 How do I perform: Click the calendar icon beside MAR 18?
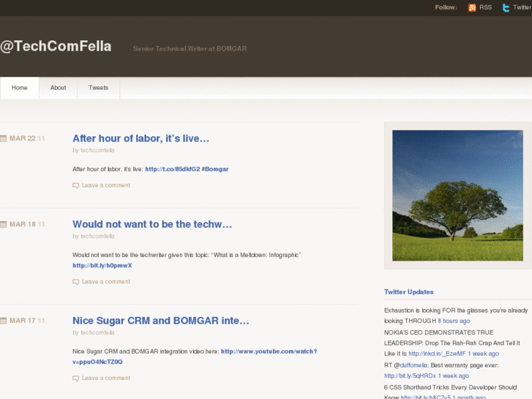(4, 224)
